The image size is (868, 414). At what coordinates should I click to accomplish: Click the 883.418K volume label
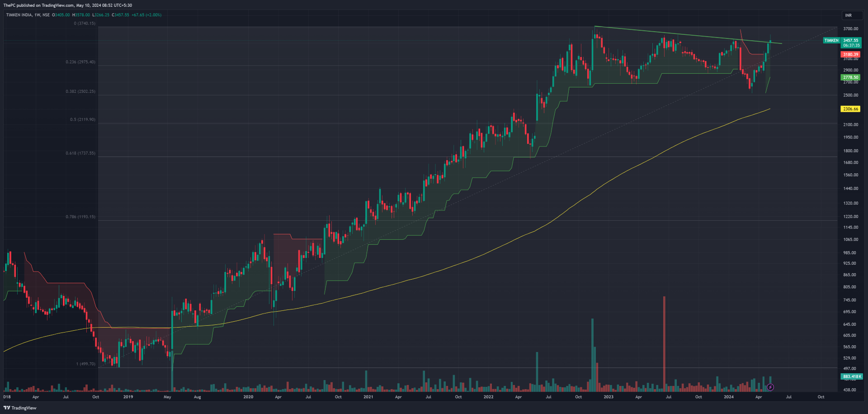click(852, 376)
